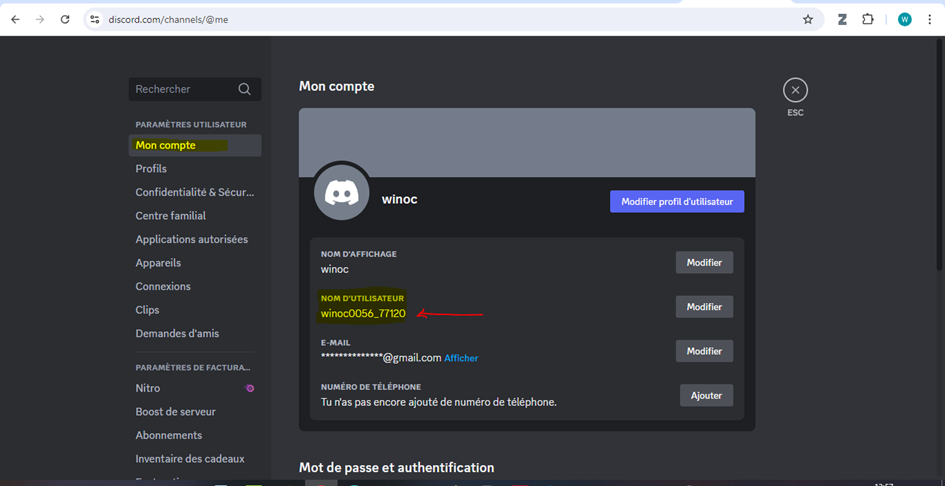Viewport: 945px width, 486px height.
Task: Click the search magnifier icon
Action: (x=244, y=89)
